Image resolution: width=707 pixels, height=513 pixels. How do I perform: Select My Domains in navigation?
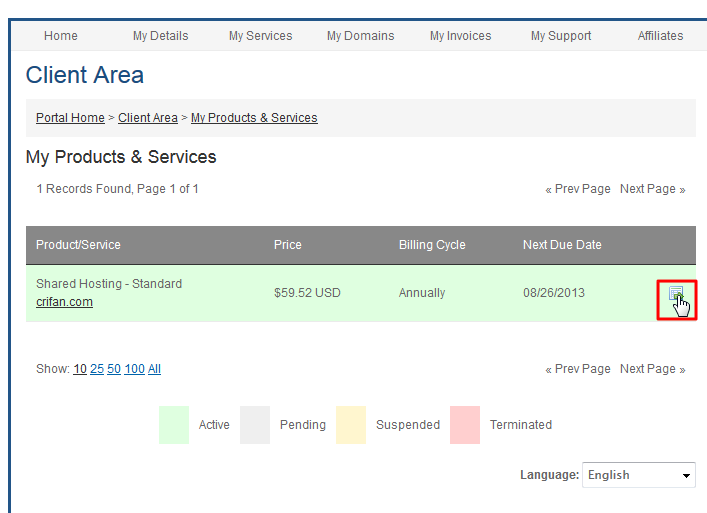click(x=360, y=36)
